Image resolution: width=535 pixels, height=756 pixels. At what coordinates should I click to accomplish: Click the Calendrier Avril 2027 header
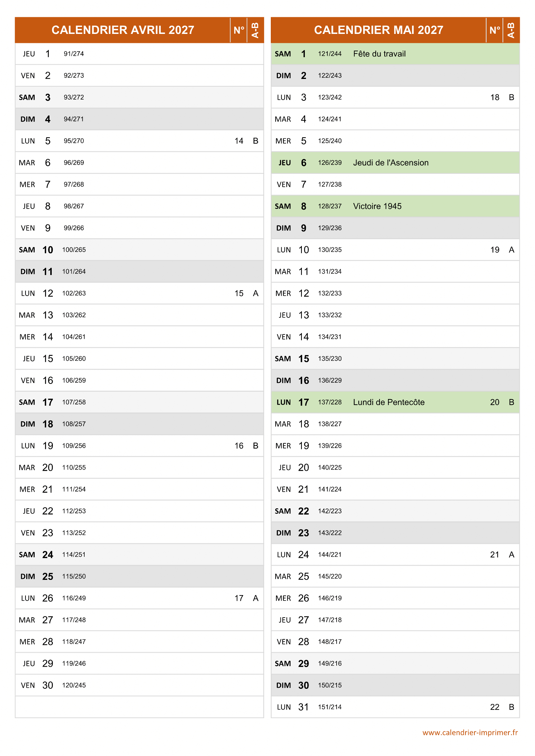point(123,30)
